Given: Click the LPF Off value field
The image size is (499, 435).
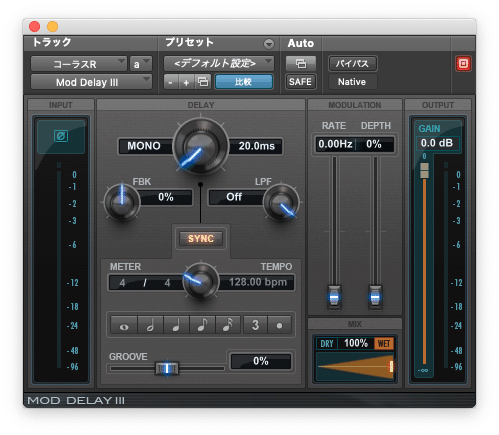Looking at the screenshot, I should [236, 197].
